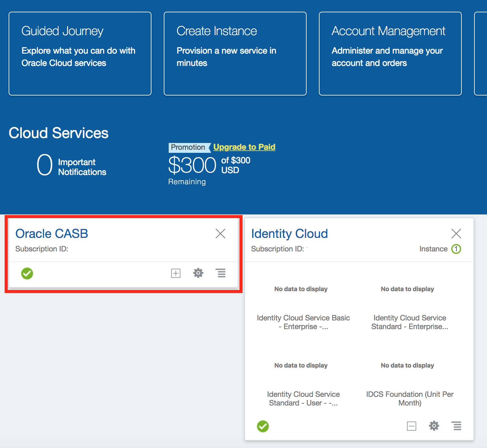This screenshot has height=448, width=487.
Task: Select Identity Cloud Service Basic - Enterprise entry
Action: pyautogui.click(x=304, y=322)
